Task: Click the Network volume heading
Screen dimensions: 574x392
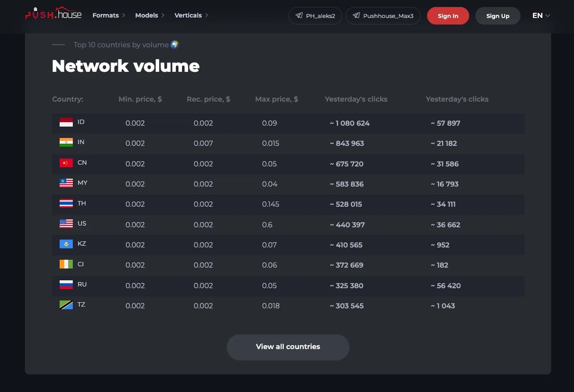Action: tap(126, 66)
